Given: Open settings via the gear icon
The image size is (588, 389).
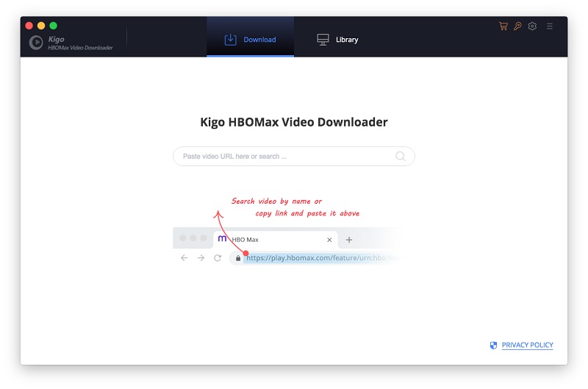Looking at the screenshot, I should (532, 26).
